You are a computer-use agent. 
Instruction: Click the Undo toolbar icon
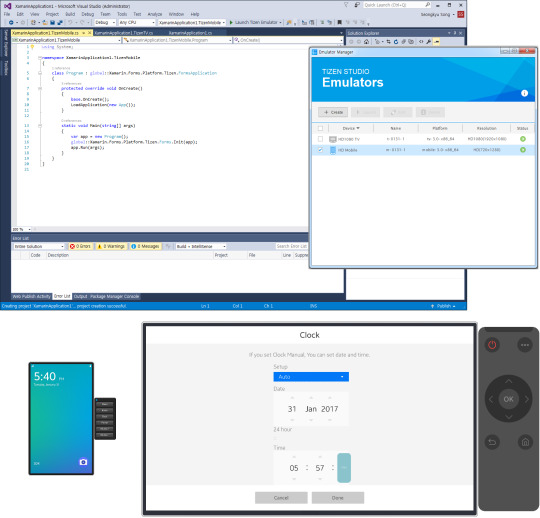[x=70, y=22]
